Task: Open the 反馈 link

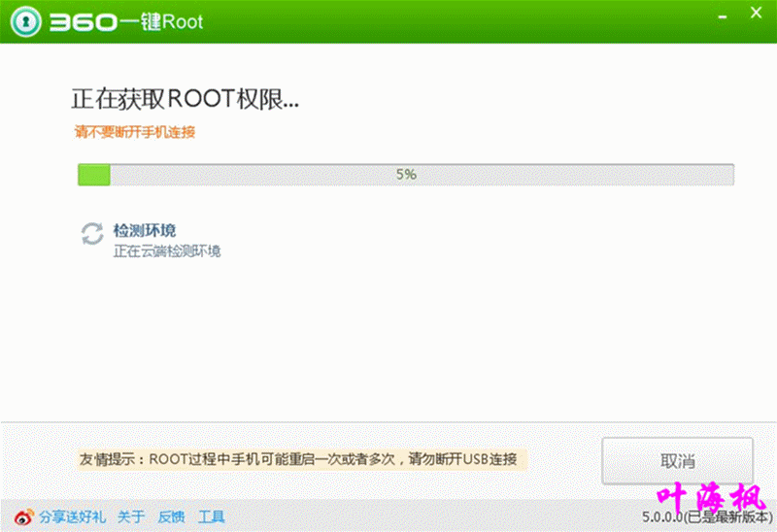Action: click(x=172, y=517)
